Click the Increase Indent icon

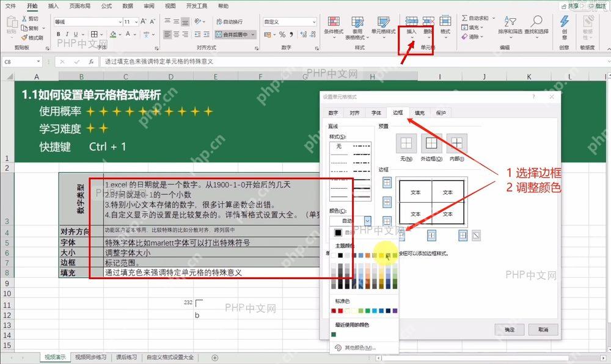point(207,35)
